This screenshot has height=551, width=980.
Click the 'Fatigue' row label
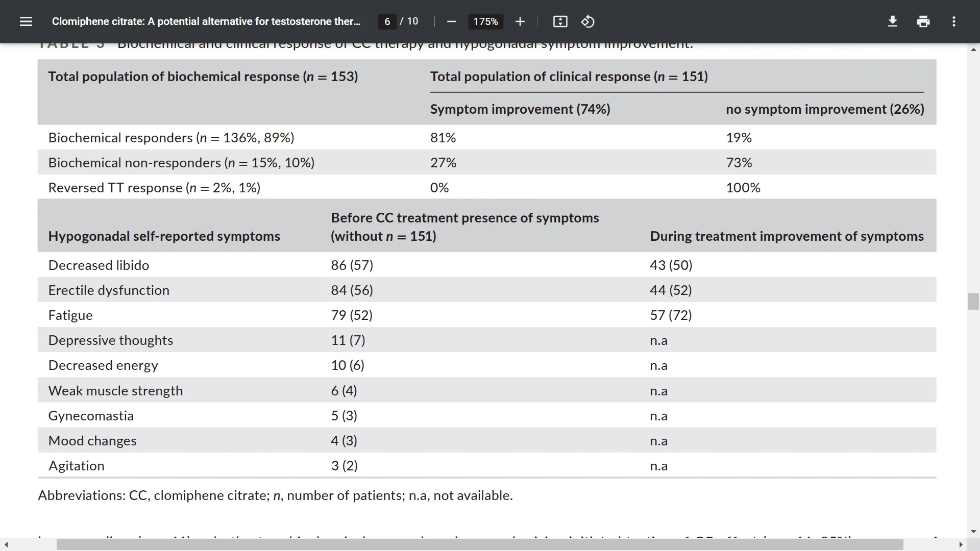coord(70,315)
